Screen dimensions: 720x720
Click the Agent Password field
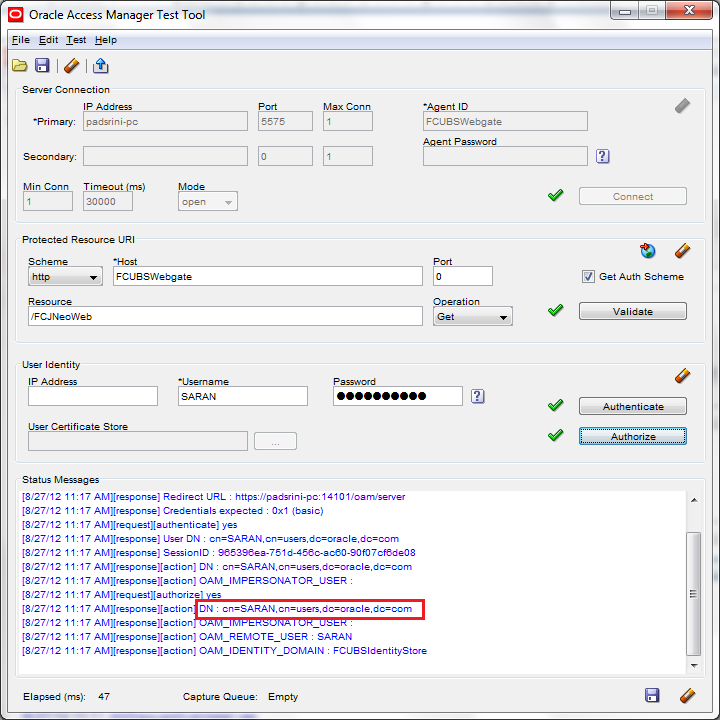(x=505, y=156)
